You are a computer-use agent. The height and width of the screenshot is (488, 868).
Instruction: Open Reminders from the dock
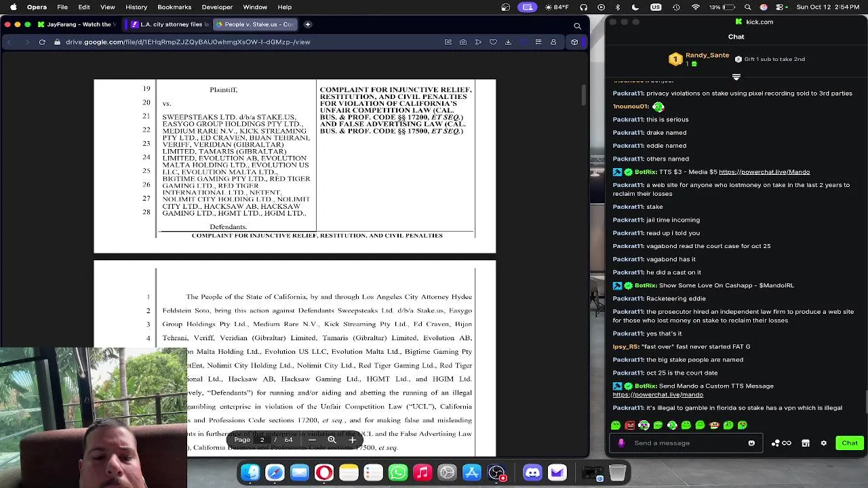point(373,472)
